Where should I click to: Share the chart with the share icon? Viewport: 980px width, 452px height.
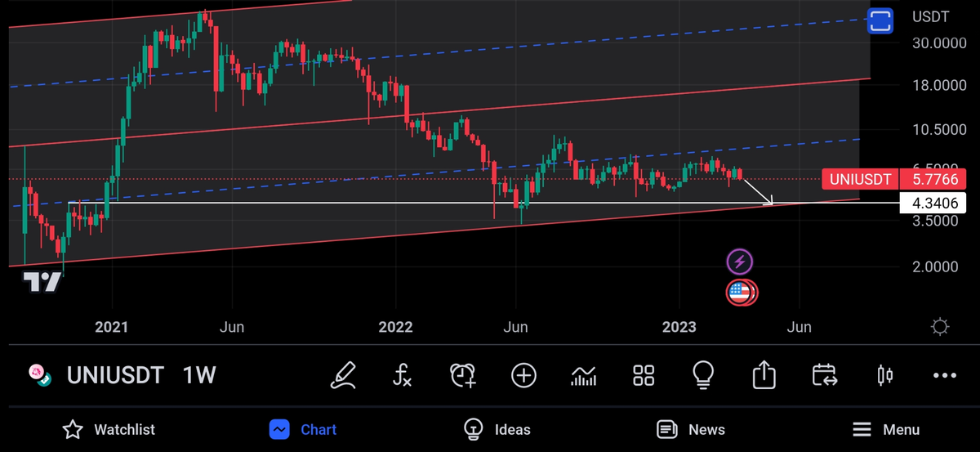[x=763, y=375]
